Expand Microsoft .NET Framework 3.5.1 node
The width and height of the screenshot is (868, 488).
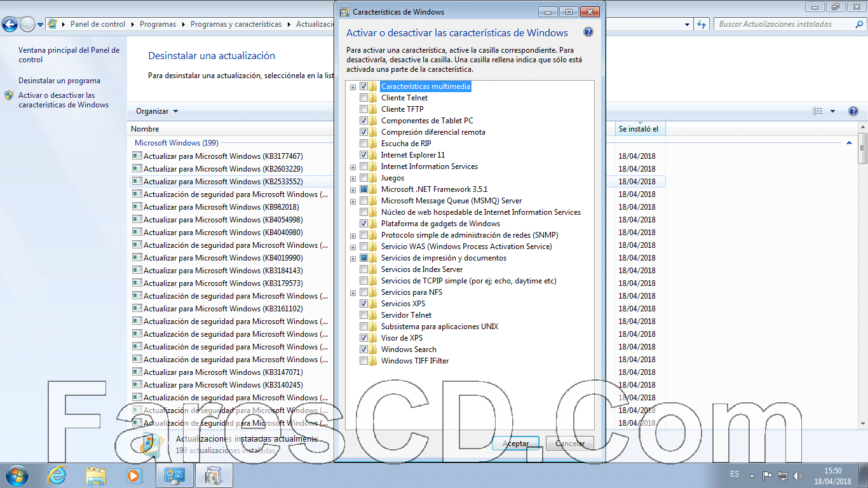pos(353,190)
